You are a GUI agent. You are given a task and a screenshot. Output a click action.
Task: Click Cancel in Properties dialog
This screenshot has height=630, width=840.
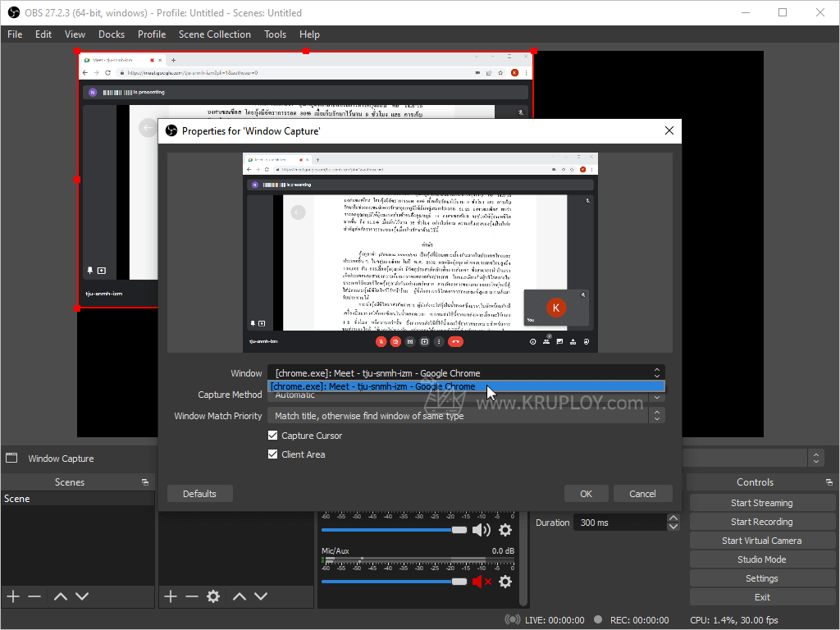[642, 493]
